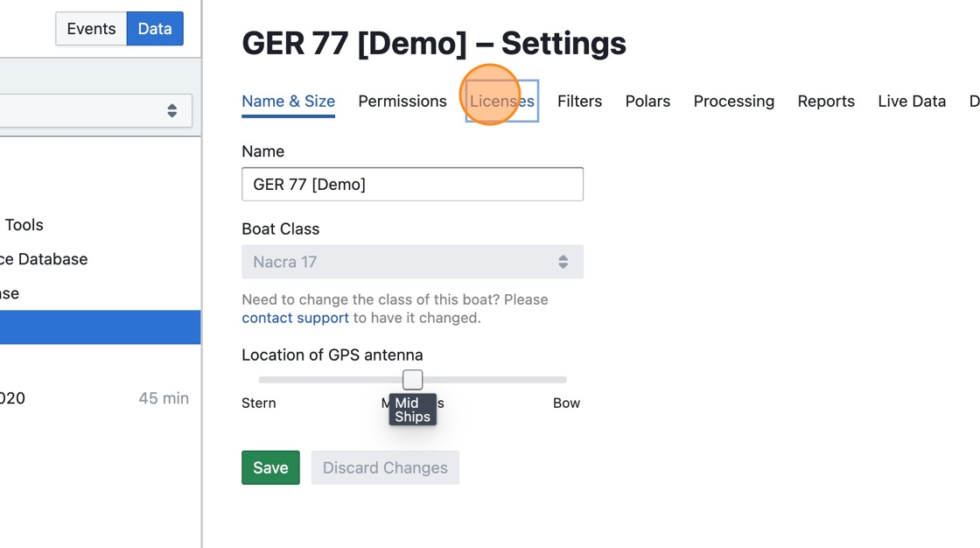The width and height of the screenshot is (980, 548).
Task: Click the Stern label under the slider
Action: [x=259, y=404]
